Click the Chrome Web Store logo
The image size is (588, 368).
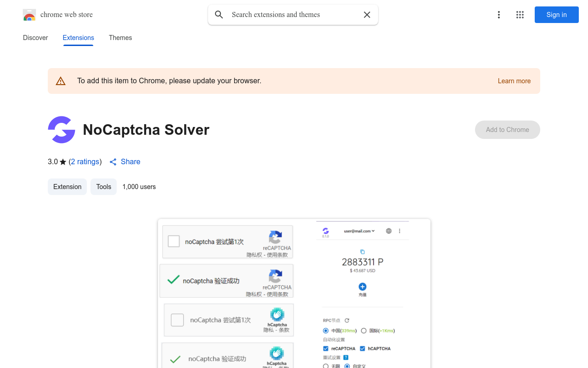pos(29,15)
